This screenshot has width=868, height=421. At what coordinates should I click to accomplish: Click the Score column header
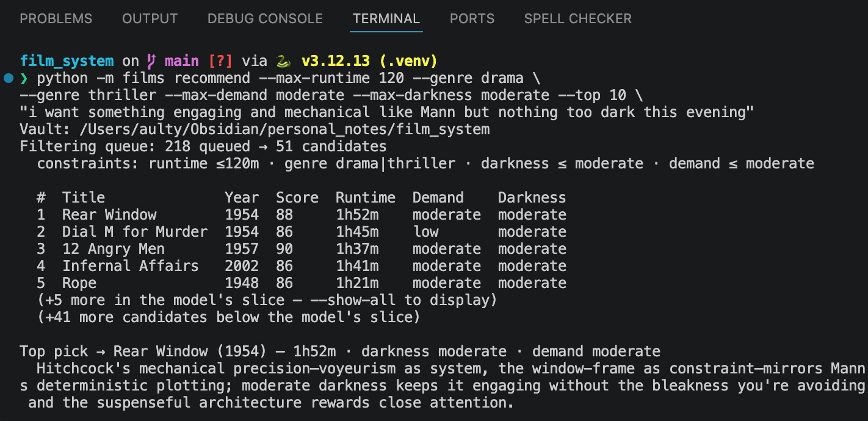(297, 198)
